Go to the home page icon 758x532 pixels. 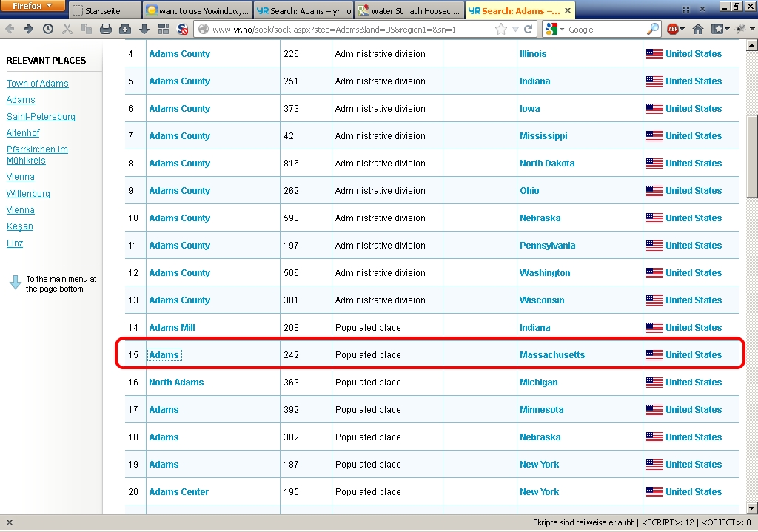(697, 29)
